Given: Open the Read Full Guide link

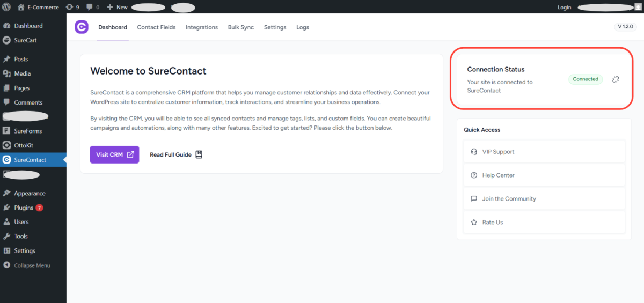Looking at the screenshot, I should pos(176,154).
